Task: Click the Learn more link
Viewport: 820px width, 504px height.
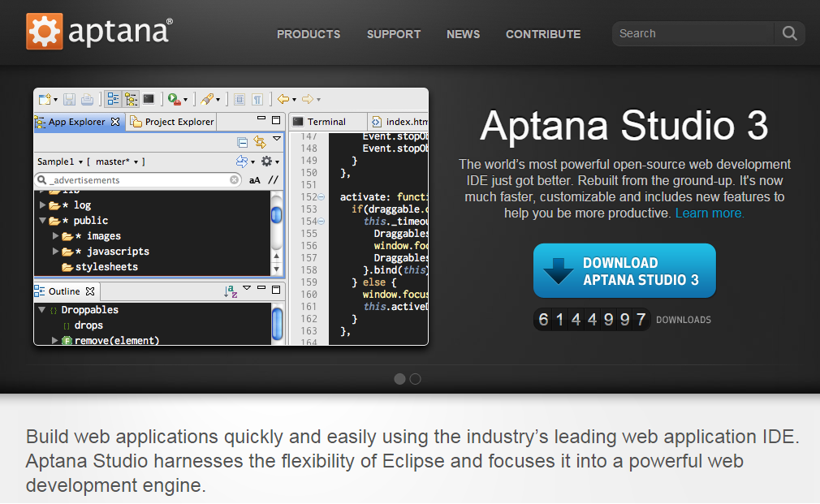Action: tap(710, 213)
